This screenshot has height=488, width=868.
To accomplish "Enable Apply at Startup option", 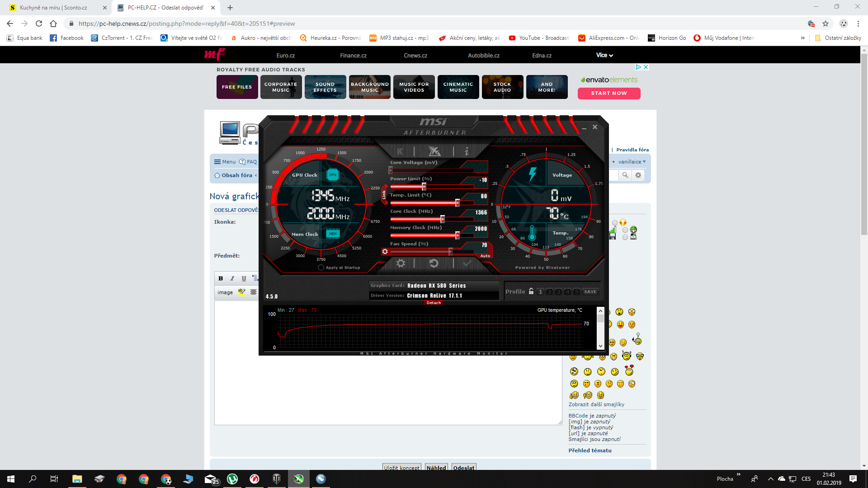I will click(321, 267).
